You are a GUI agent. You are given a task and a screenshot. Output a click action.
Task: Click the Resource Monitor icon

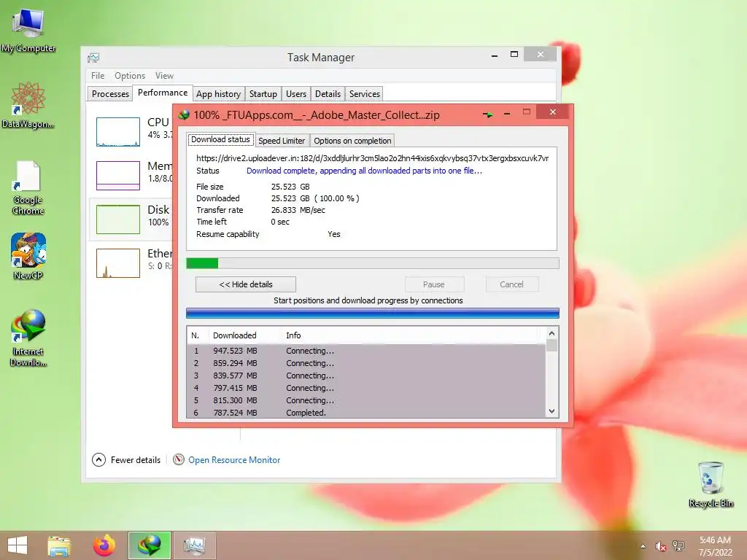tap(179, 459)
